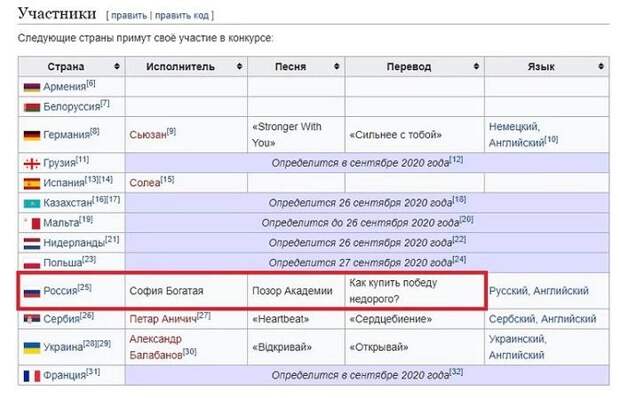Click the Germany flag icon
This screenshot has height=398, width=620.
point(32,136)
